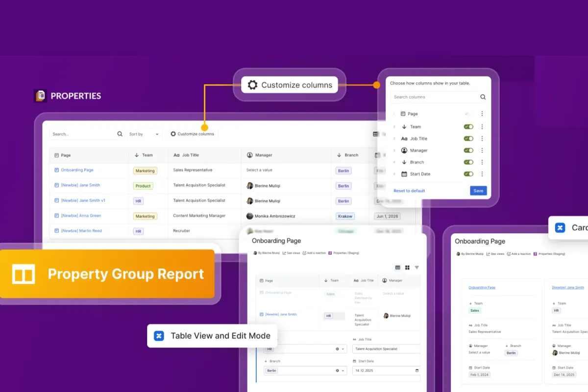588x392 pixels.
Task: Open the three-dot menu for Team column
Action: [482, 126]
